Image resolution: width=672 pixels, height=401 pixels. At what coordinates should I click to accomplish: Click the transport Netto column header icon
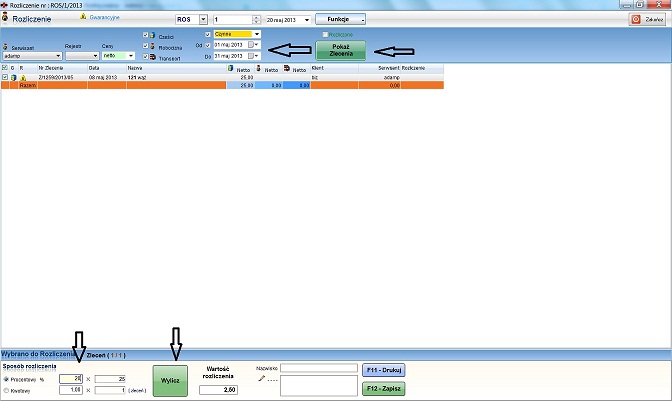(x=287, y=68)
